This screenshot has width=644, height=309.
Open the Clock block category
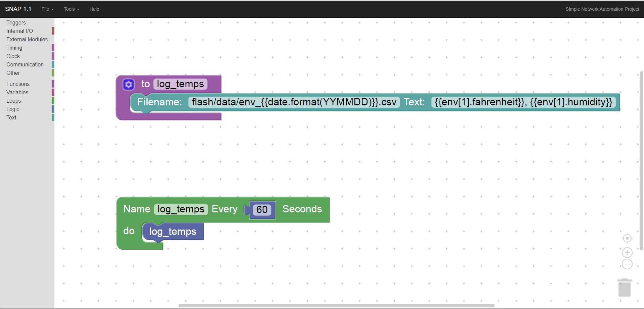pyautogui.click(x=27, y=56)
